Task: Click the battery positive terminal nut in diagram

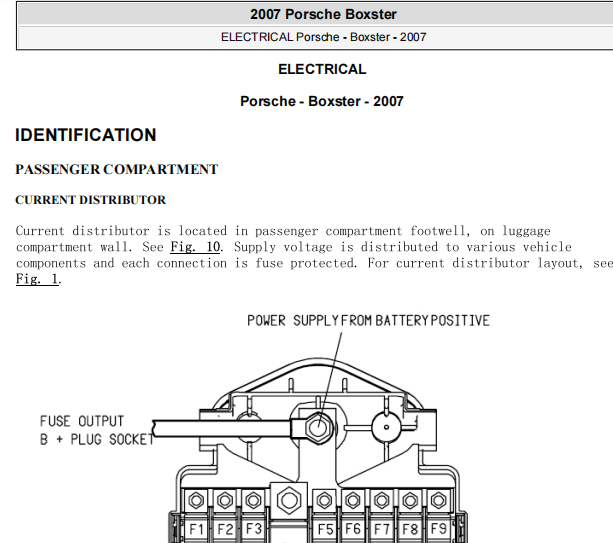Action: coord(318,428)
